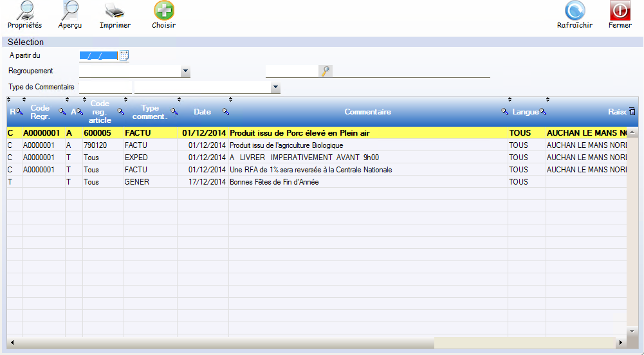The height and width of the screenshot is (355, 644).
Task: Sort by the Type comment. column header
Action: 149,112
